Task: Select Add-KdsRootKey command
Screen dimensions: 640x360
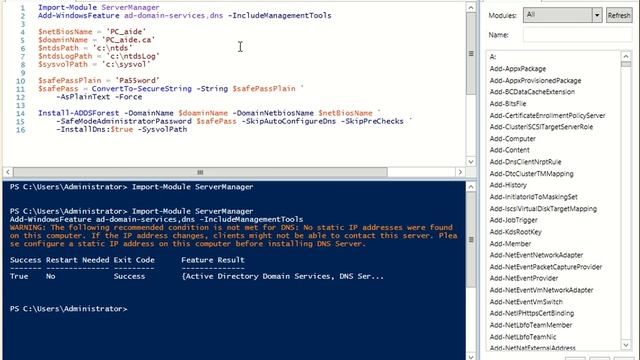Action: [516, 232]
